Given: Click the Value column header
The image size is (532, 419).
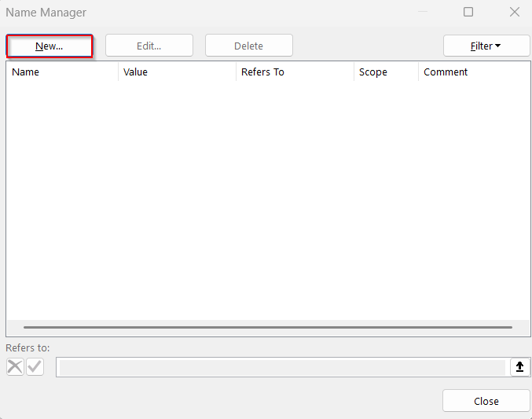Looking at the screenshot, I should point(177,72).
